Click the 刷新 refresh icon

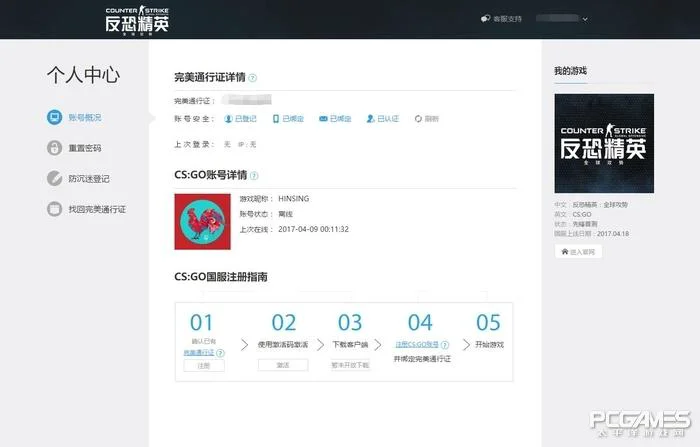418,119
